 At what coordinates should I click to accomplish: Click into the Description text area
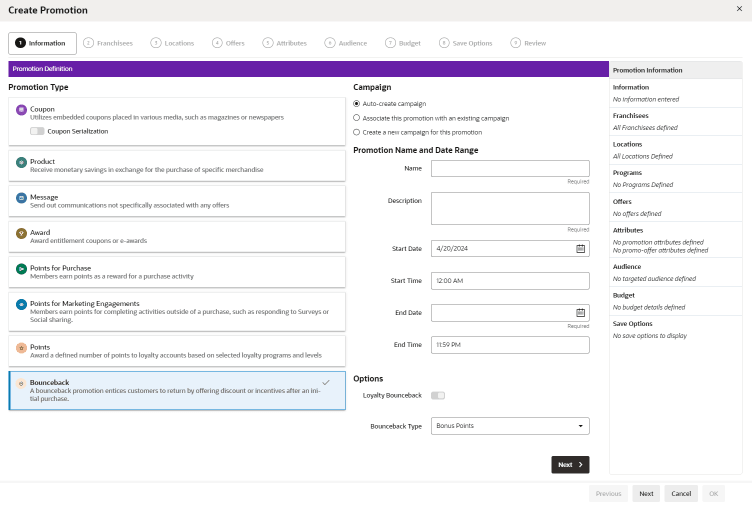tap(510, 208)
